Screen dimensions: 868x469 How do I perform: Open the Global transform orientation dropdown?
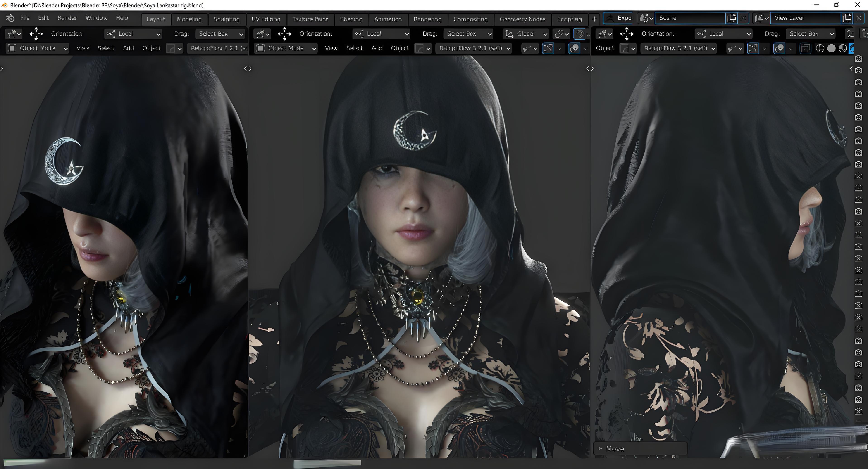click(526, 34)
